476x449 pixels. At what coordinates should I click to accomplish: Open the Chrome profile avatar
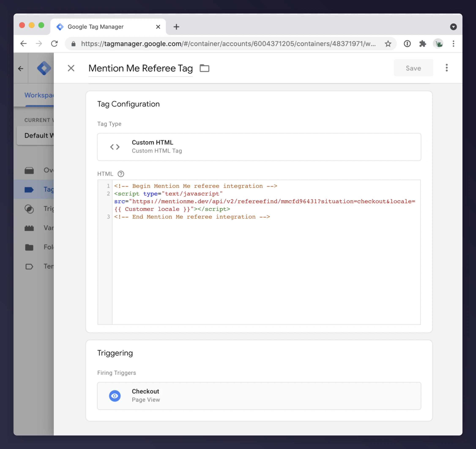[438, 44]
